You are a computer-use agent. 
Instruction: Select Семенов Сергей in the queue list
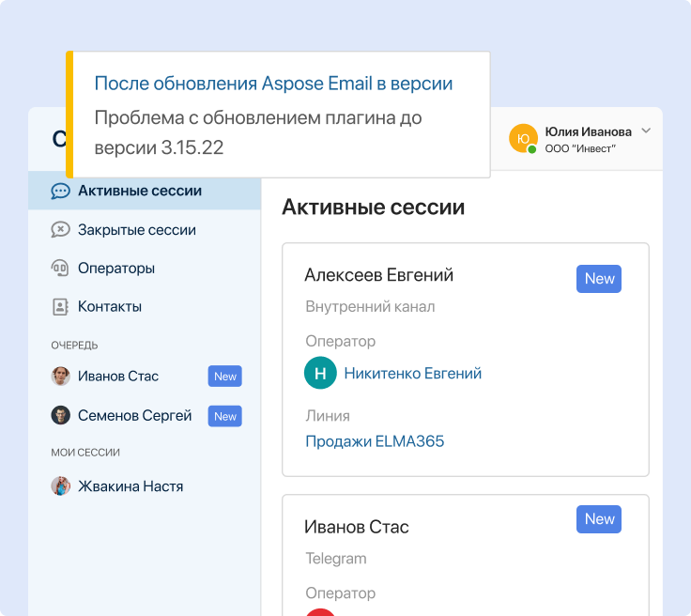click(x=135, y=415)
